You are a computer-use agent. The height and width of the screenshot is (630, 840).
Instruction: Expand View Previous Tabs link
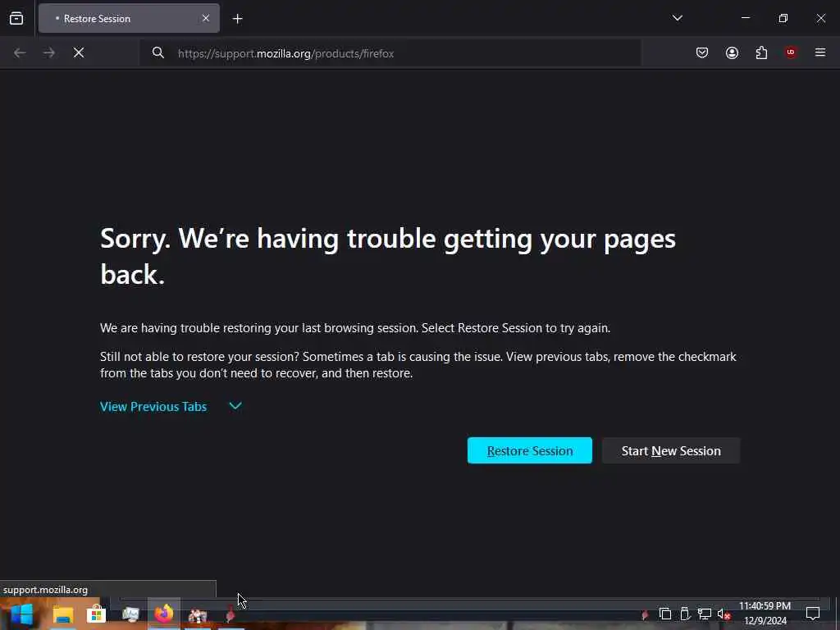(x=153, y=407)
